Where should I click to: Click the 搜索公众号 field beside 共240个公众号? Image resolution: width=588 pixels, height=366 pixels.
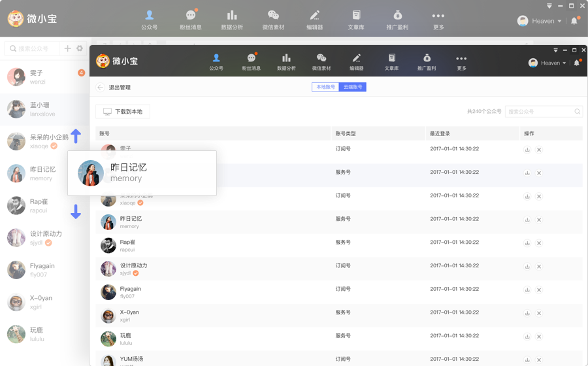[x=540, y=112]
